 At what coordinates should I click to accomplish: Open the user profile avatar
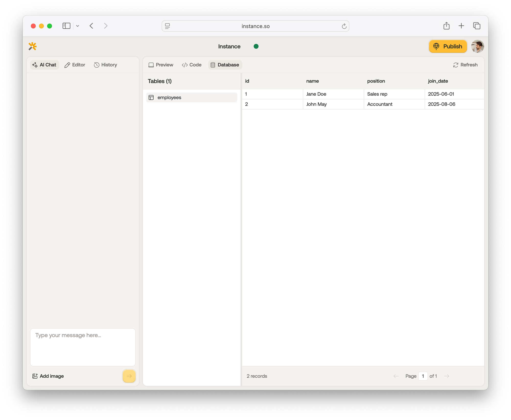[477, 46]
